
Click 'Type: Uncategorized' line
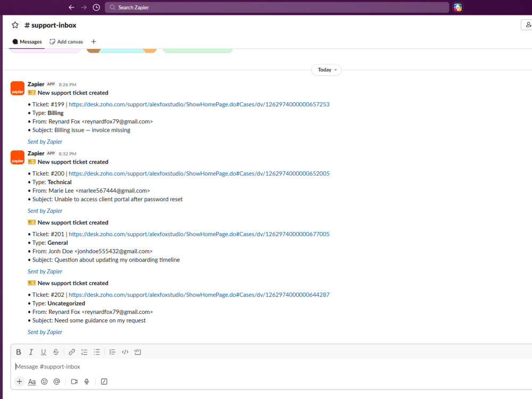(59, 303)
